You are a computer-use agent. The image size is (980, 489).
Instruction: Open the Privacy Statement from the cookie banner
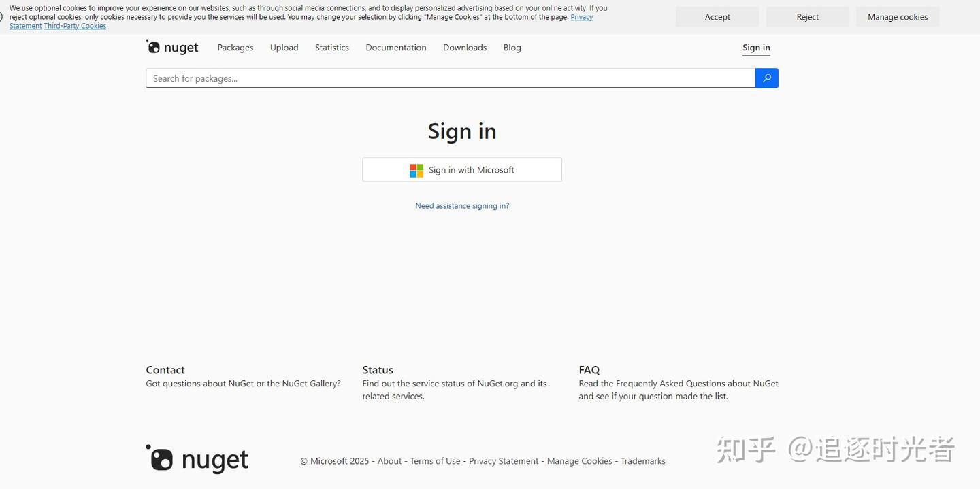(x=582, y=16)
